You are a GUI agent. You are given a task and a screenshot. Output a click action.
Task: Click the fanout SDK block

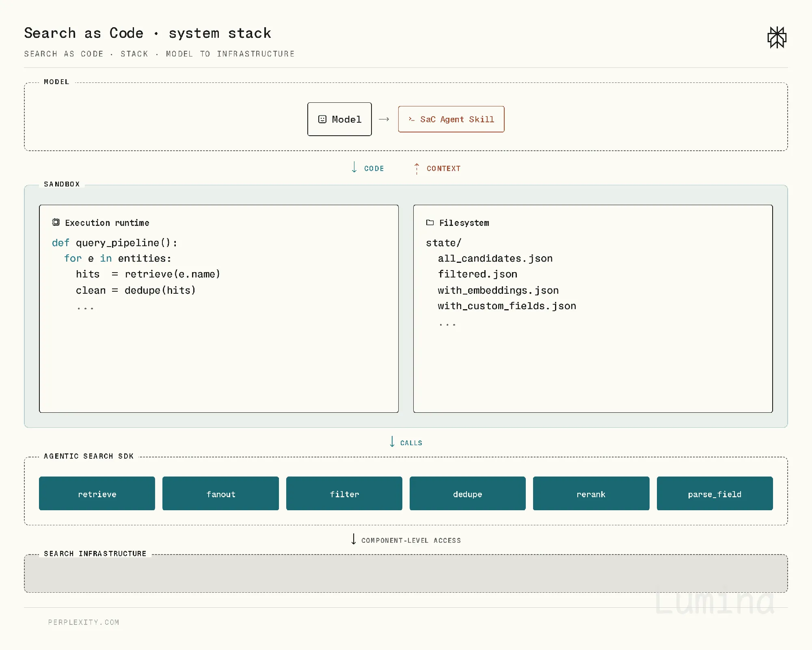(220, 494)
